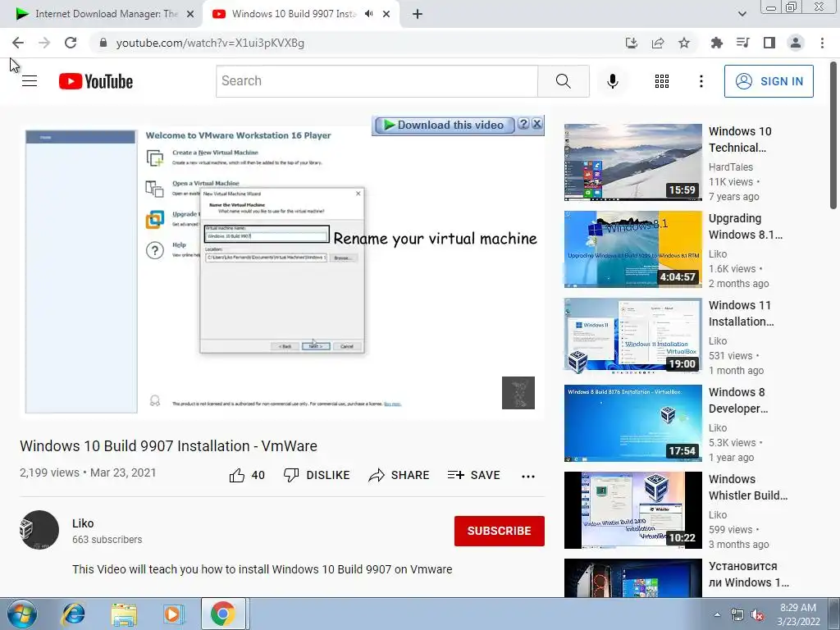The image size is (840, 630).
Task: Reload the page
Action: click(71, 43)
